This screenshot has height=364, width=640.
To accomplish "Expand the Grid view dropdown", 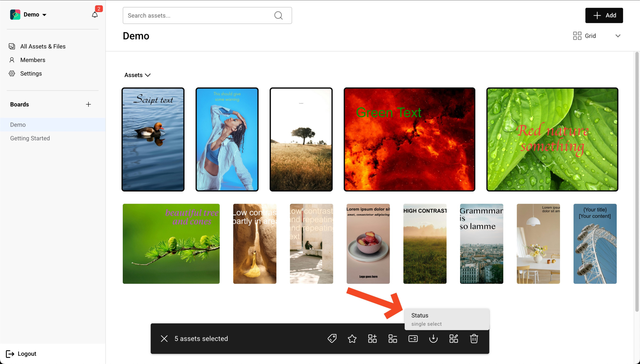I will (618, 36).
